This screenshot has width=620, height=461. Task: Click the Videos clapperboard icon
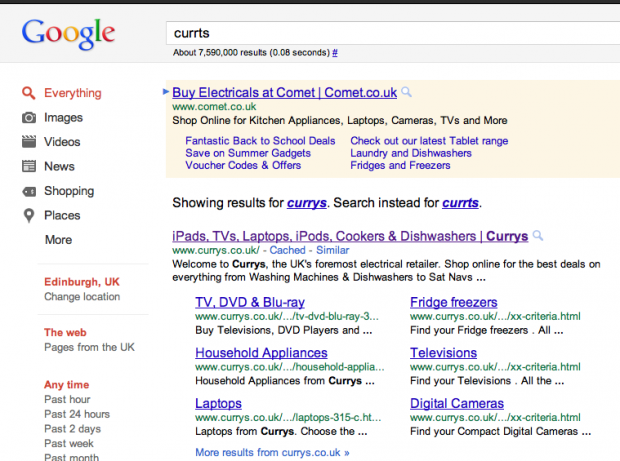tap(28, 142)
